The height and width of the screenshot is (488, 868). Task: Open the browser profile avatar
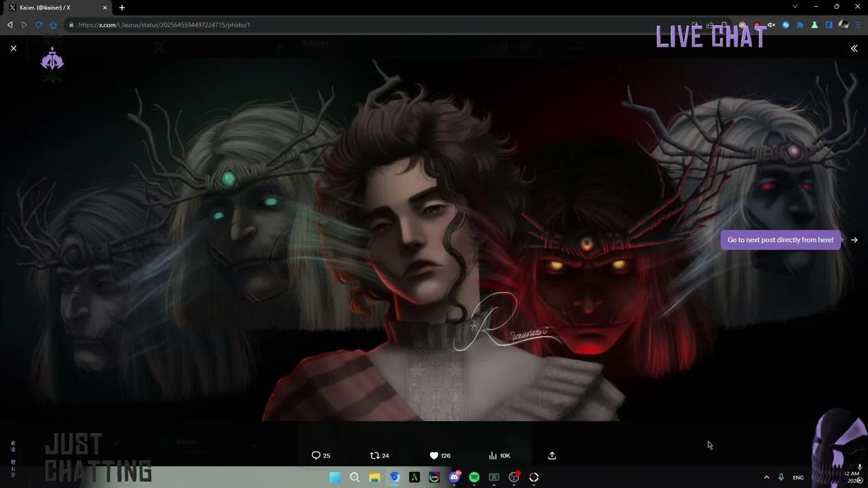tap(844, 25)
